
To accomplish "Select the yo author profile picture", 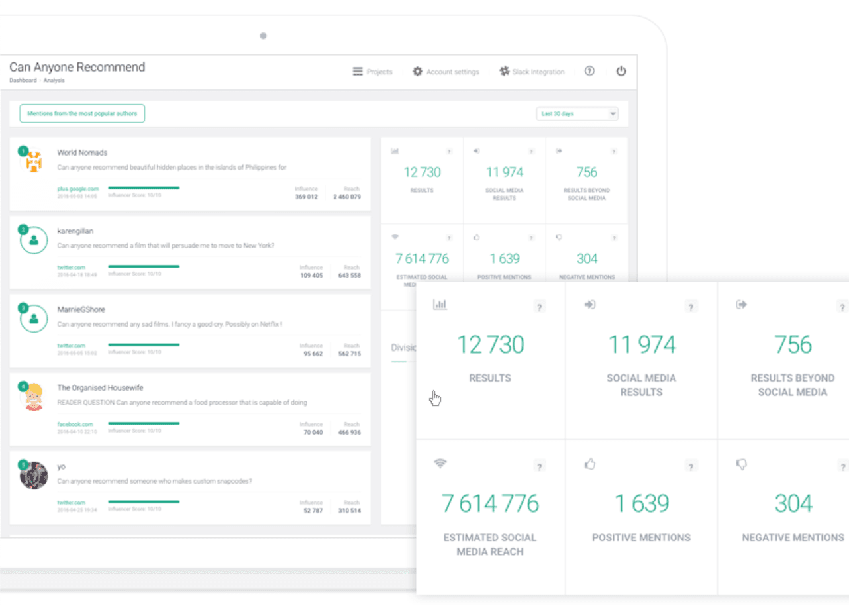I will coord(34,476).
